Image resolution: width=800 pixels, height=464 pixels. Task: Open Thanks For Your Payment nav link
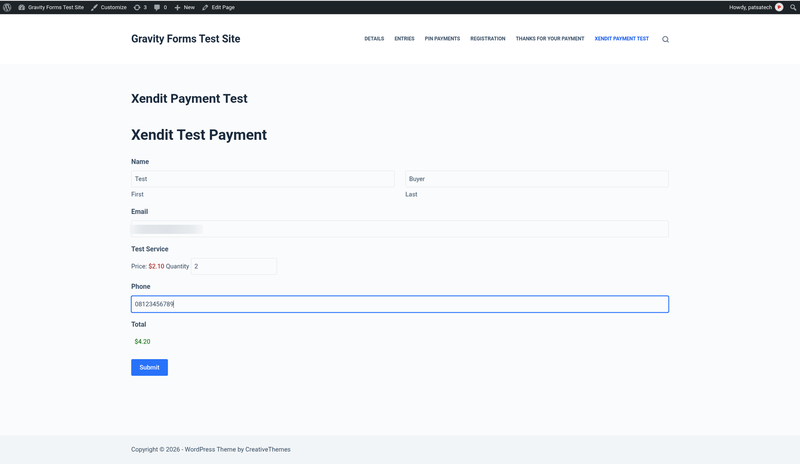pyautogui.click(x=550, y=39)
